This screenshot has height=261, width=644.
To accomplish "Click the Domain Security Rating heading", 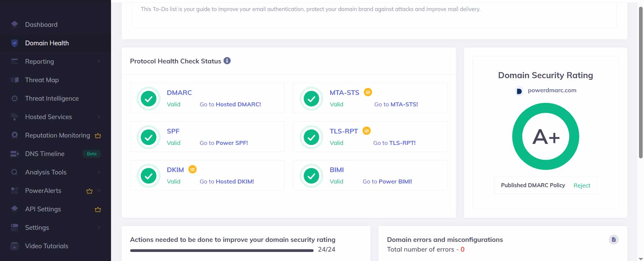I will pos(545,75).
